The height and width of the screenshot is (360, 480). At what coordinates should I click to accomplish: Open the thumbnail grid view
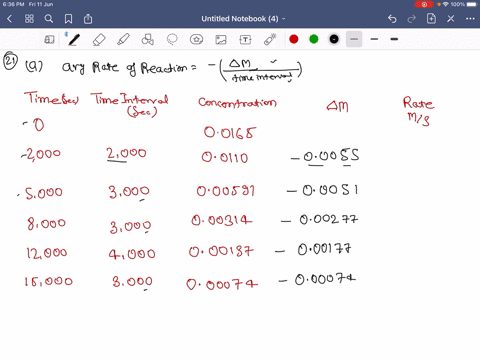tap(29, 19)
